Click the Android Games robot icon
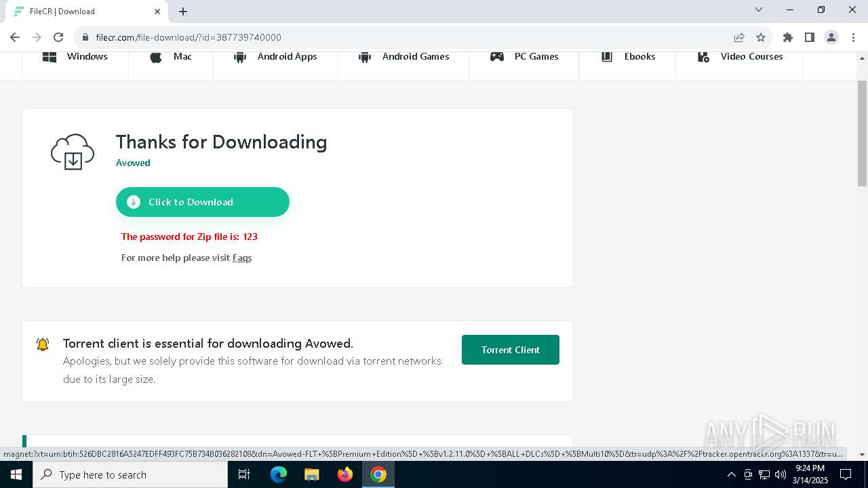Image resolution: width=868 pixels, height=488 pixels. tap(364, 57)
